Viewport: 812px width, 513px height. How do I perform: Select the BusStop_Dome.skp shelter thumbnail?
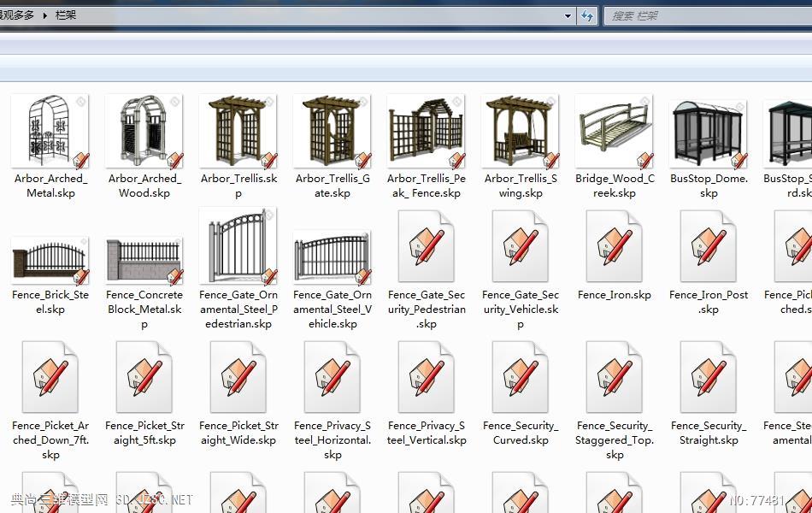(709, 133)
